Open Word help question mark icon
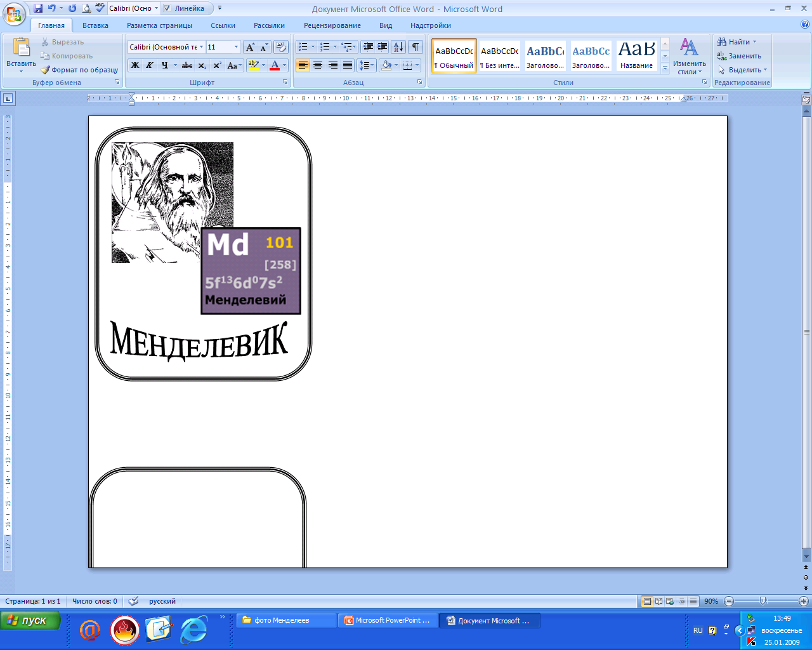 coord(805,25)
